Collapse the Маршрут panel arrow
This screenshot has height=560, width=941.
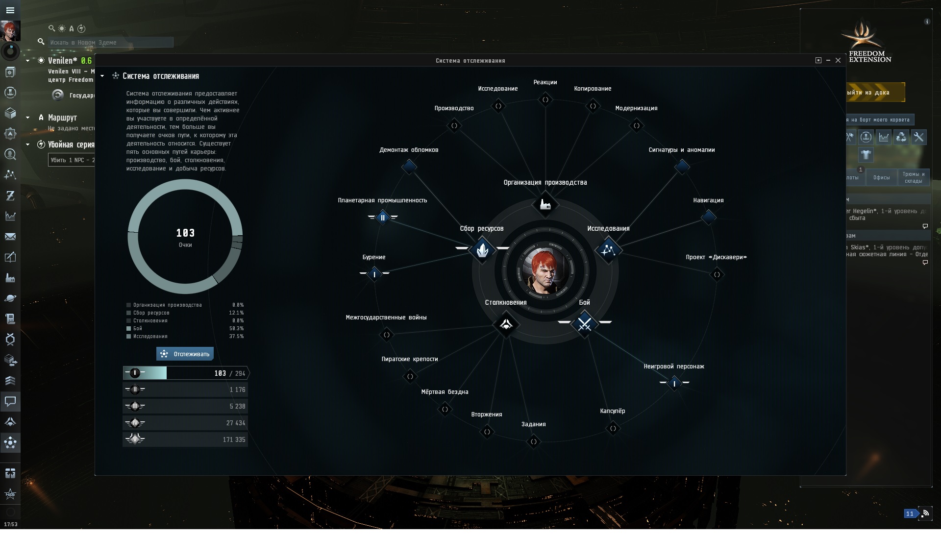click(x=28, y=118)
